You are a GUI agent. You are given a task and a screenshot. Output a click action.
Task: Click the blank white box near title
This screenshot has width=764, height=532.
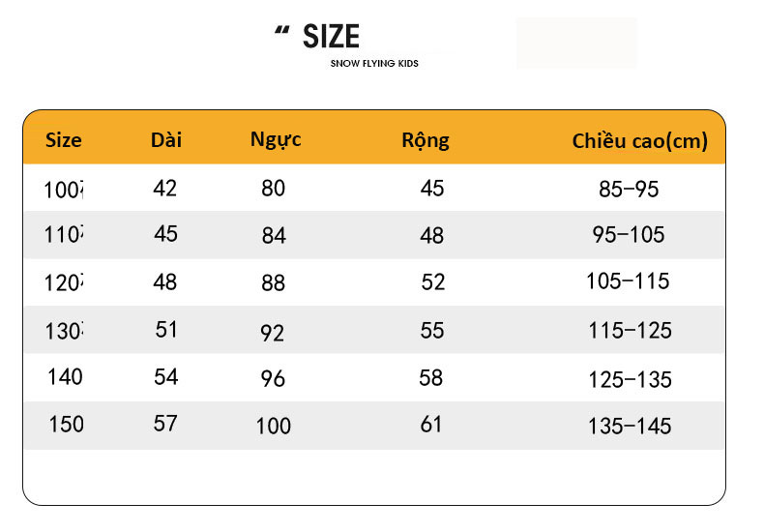point(576,43)
